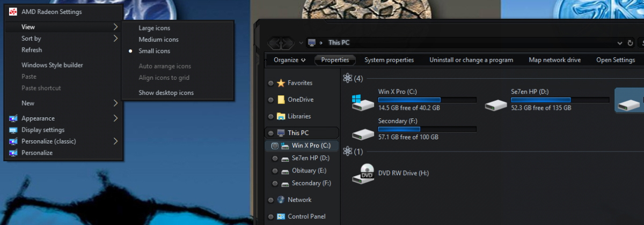Expand the Sort by submenu arrow
Screen dimensions: 644x225
click(x=116, y=39)
